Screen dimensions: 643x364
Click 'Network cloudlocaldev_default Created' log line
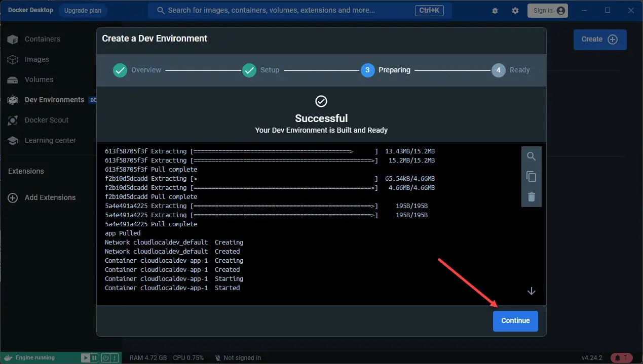tap(172, 252)
